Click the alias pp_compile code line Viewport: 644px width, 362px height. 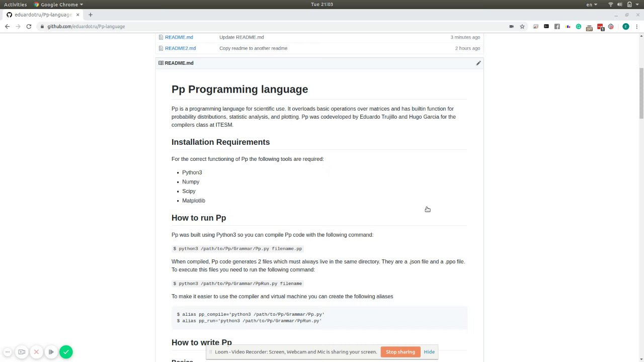tap(251, 314)
